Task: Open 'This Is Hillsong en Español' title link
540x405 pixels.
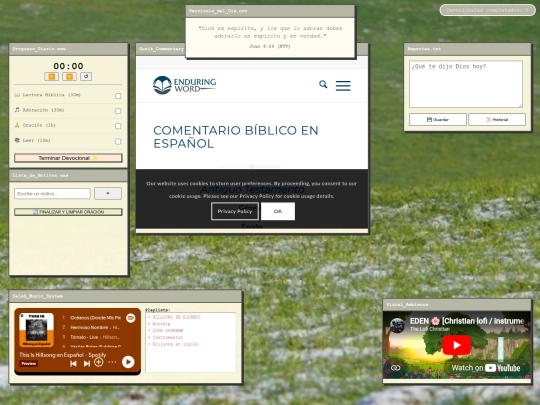Action: tap(63, 355)
